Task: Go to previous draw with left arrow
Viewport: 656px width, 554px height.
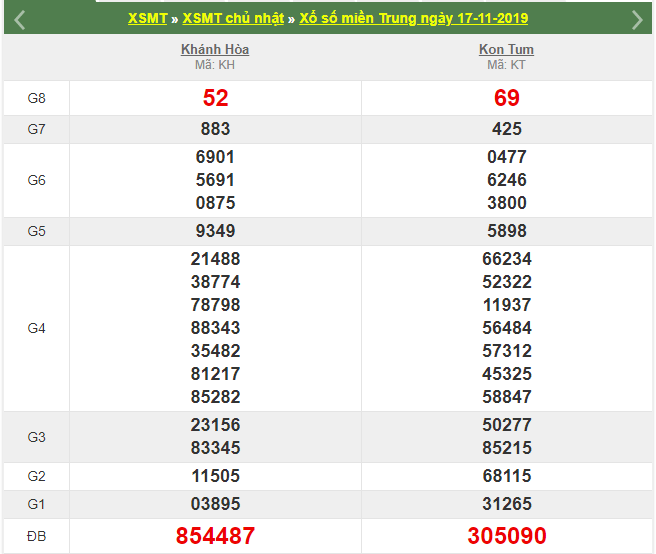Action: pyautogui.click(x=20, y=20)
